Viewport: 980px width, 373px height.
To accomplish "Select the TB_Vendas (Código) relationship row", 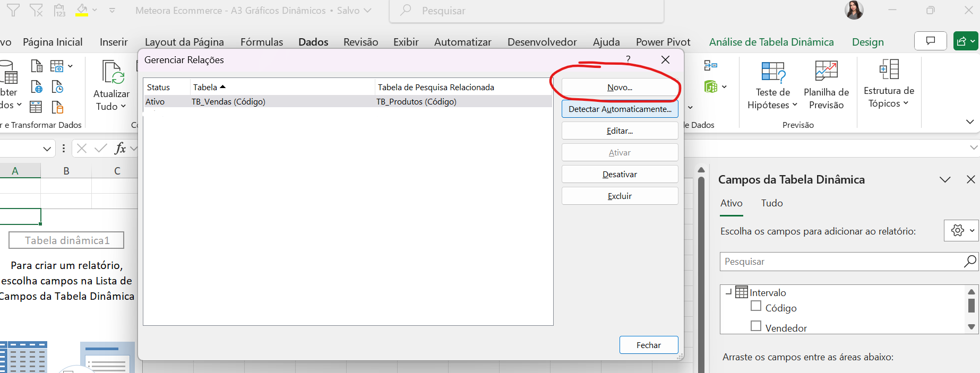I will [x=348, y=101].
